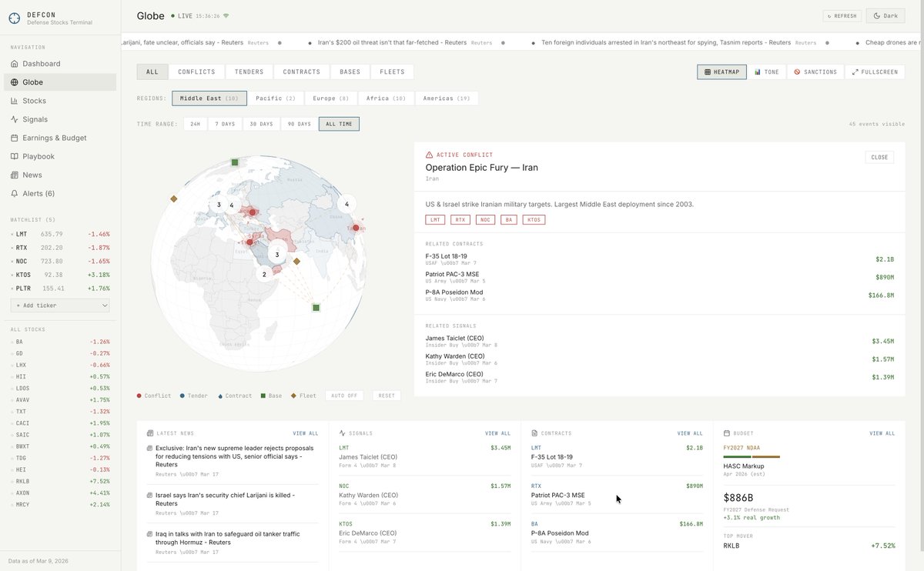Screen dimensions: 924x571
Task: Select the Globe nav icon
Action: [15, 82]
